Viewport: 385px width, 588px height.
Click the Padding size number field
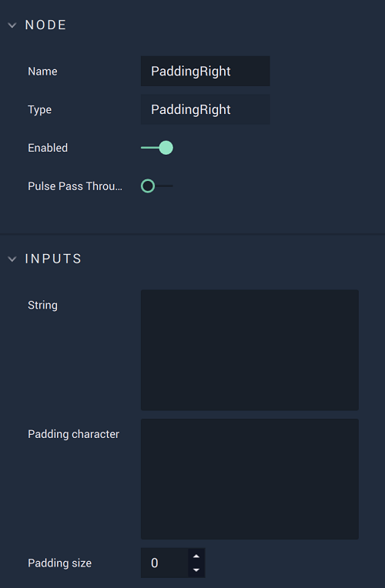coord(165,563)
